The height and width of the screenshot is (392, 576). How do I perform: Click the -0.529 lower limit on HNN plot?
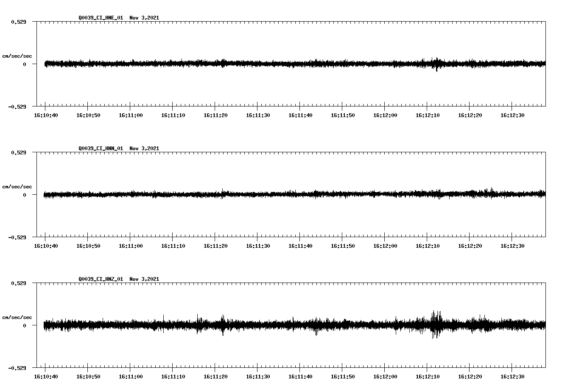tap(17, 237)
